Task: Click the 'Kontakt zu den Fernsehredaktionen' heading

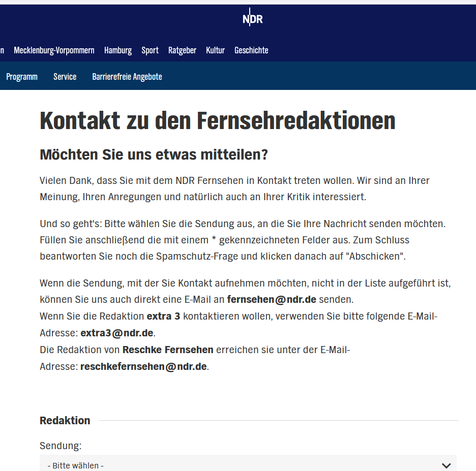Action: coord(218,121)
